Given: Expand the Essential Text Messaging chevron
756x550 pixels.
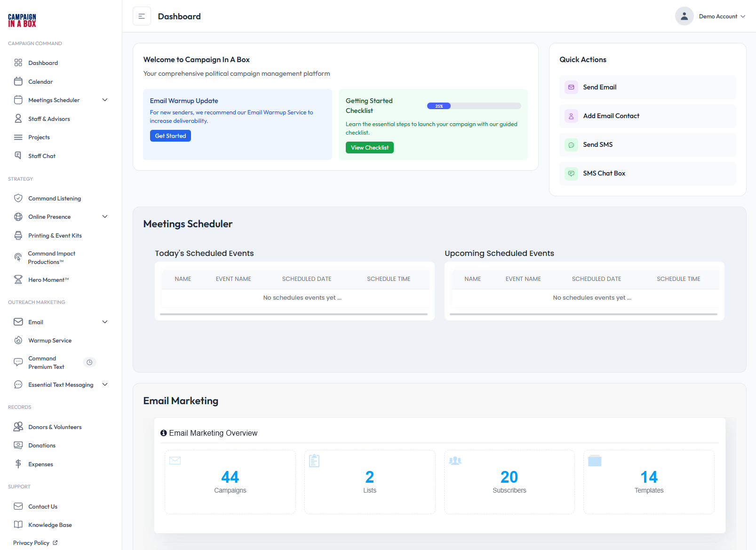Looking at the screenshot, I should (x=105, y=385).
